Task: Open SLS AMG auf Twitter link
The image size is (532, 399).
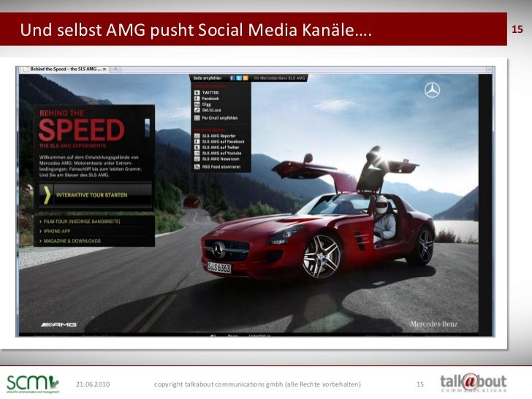Action: (221, 148)
